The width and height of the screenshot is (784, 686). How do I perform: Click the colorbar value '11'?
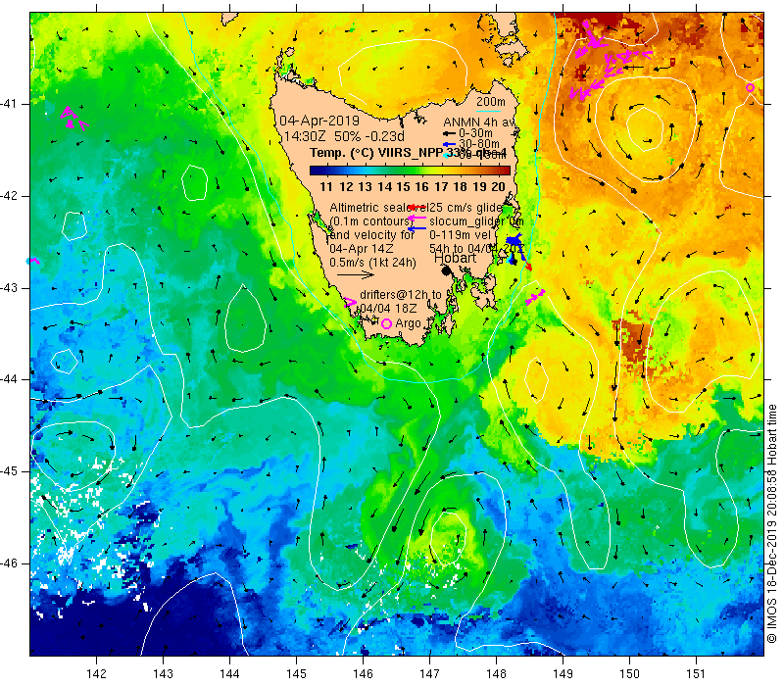326,187
